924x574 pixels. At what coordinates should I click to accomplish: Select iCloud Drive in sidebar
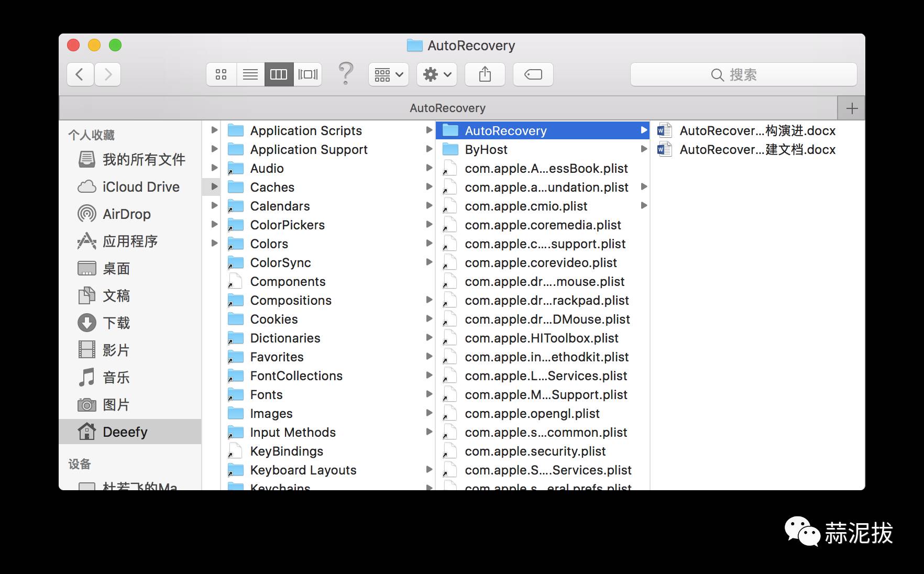click(x=140, y=187)
